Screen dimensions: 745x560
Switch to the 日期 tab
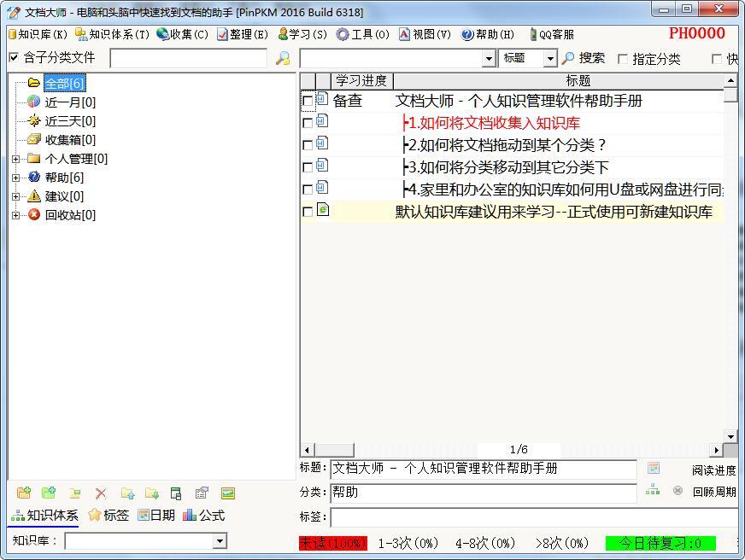[x=156, y=516]
